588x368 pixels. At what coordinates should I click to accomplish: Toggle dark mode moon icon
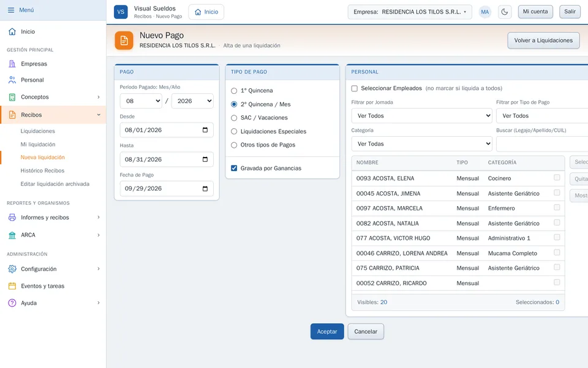click(505, 12)
